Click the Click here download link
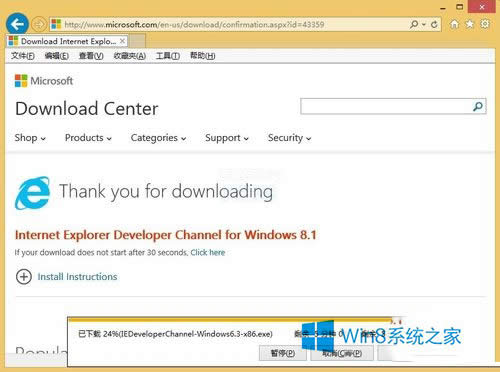The width and height of the screenshot is (500, 372). click(208, 252)
